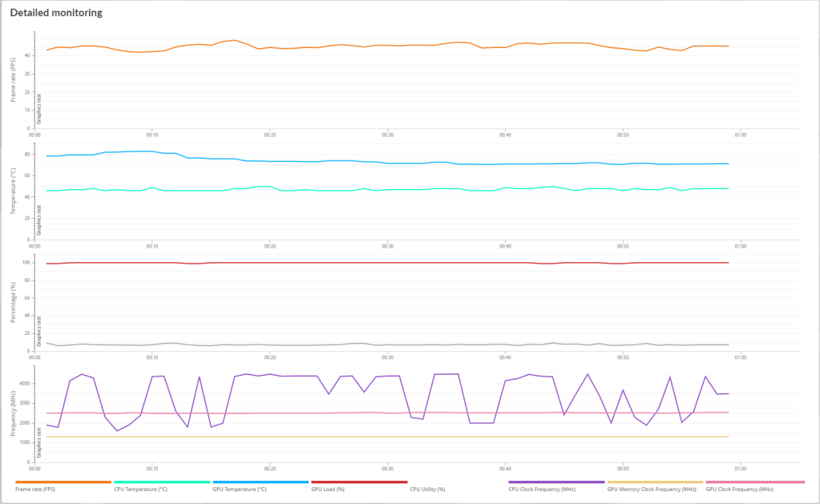Select the teal CPU Temperature legend swatch
Image resolution: width=820 pixels, height=504 pixels.
tap(162, 482)
